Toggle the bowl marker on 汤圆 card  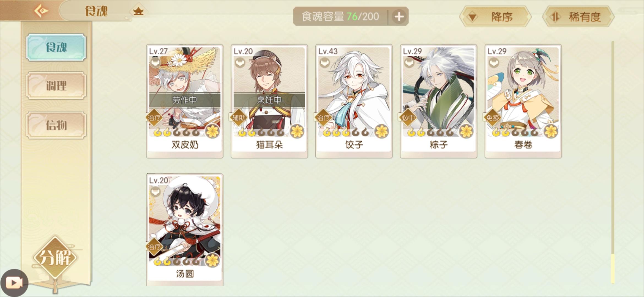pyautogui.click(x=155, y=191)
